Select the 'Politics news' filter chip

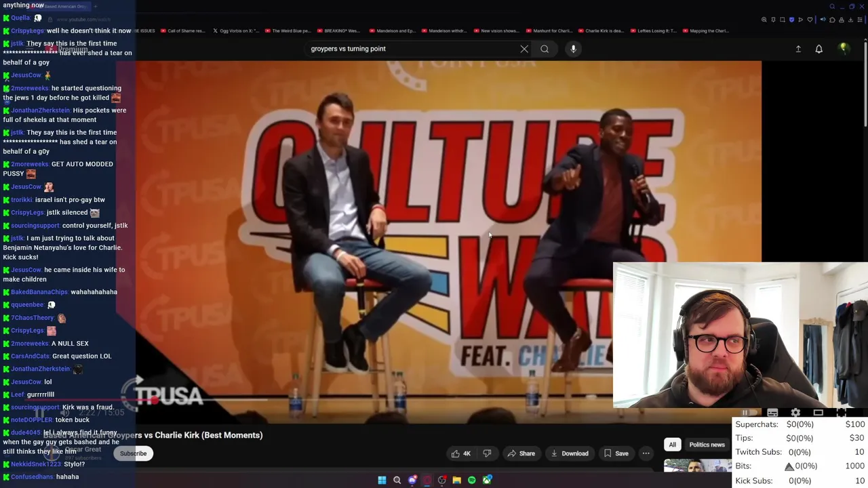pos(707,445)
